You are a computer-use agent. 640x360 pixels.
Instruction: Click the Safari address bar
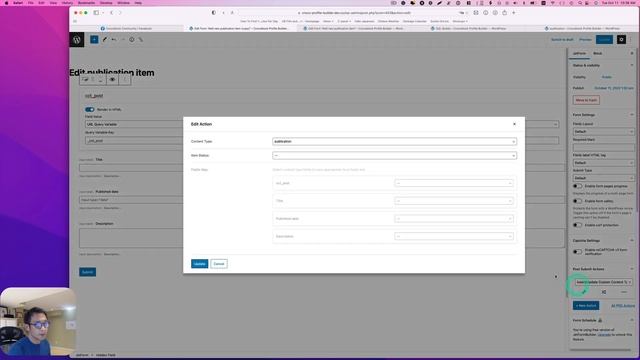353,13
